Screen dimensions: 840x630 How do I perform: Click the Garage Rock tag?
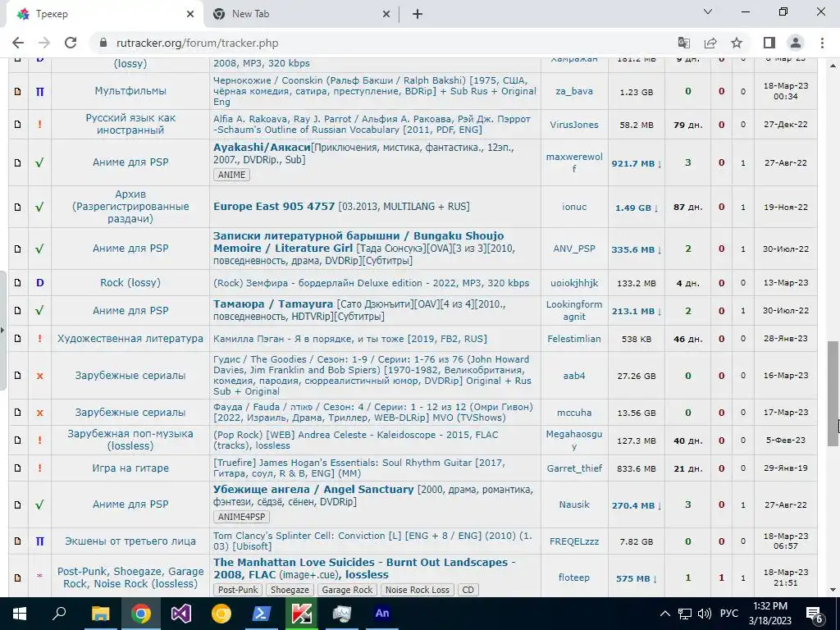(347, 590)
